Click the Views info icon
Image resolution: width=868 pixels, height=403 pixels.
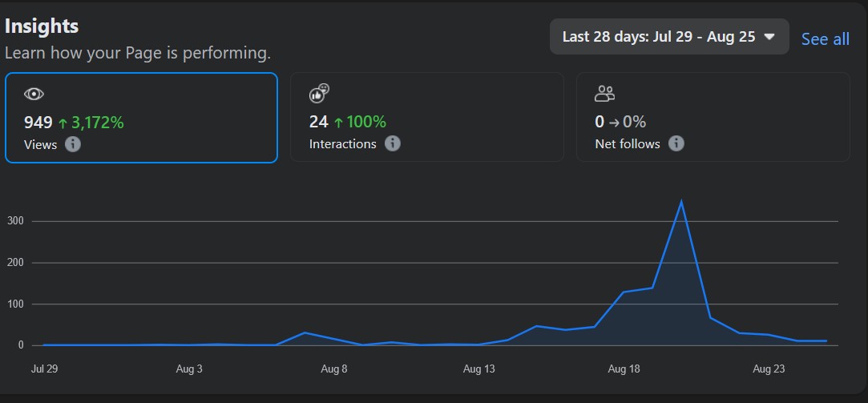point(72,144)
